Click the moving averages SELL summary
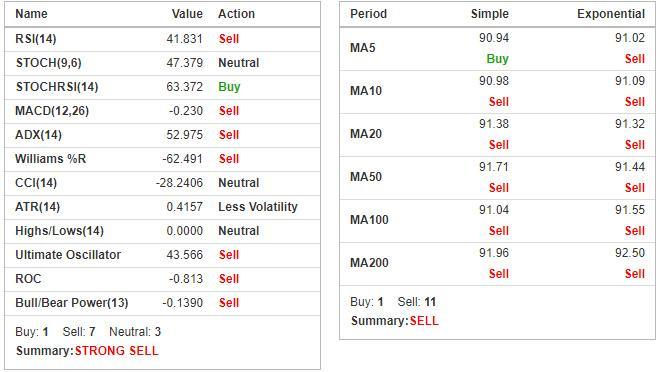 click(424, 321)
